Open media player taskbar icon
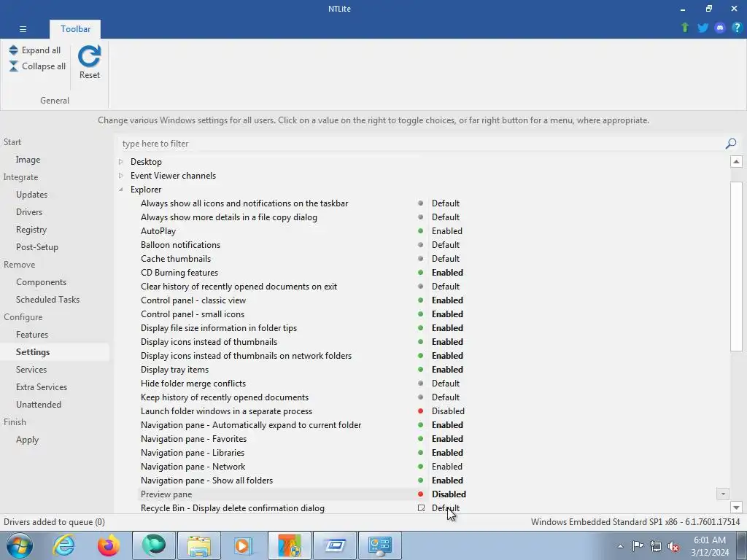Viewport: 747px width, 560px height. pos(244,545)
